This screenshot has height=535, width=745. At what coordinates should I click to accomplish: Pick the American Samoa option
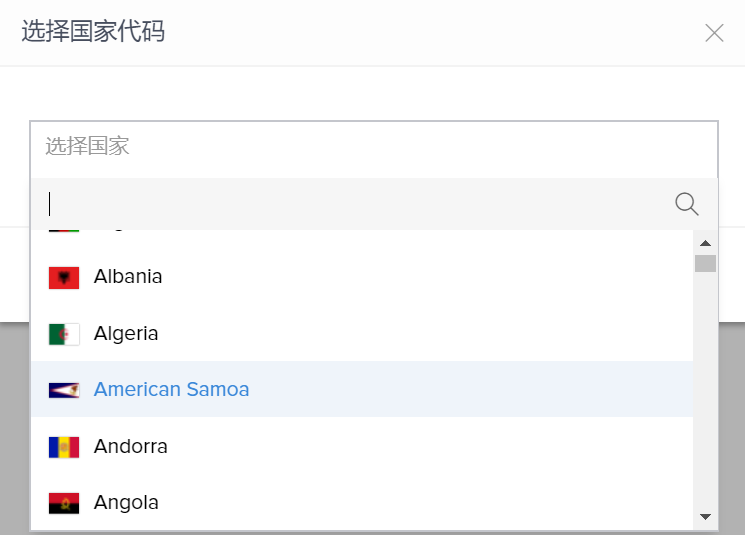[171, 390]
